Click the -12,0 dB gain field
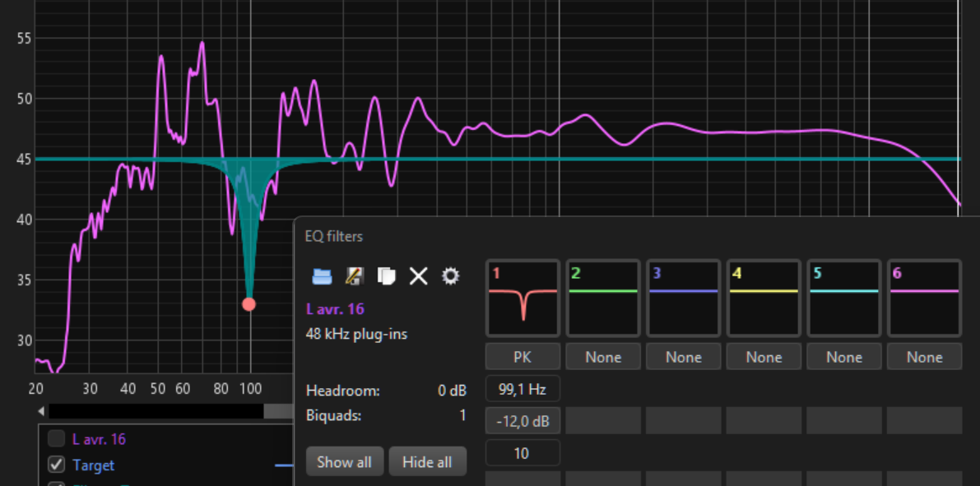Screen dimensions: 980x486 tap(523, 421)
